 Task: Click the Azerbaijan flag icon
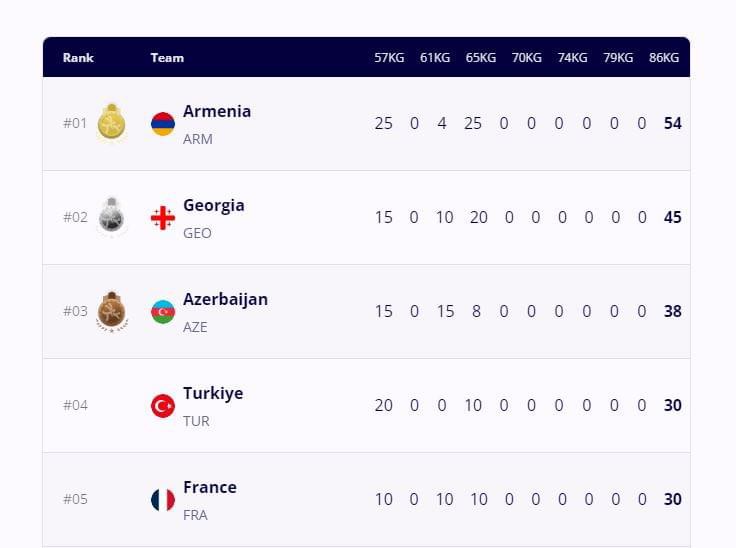(x=163, y=312)
